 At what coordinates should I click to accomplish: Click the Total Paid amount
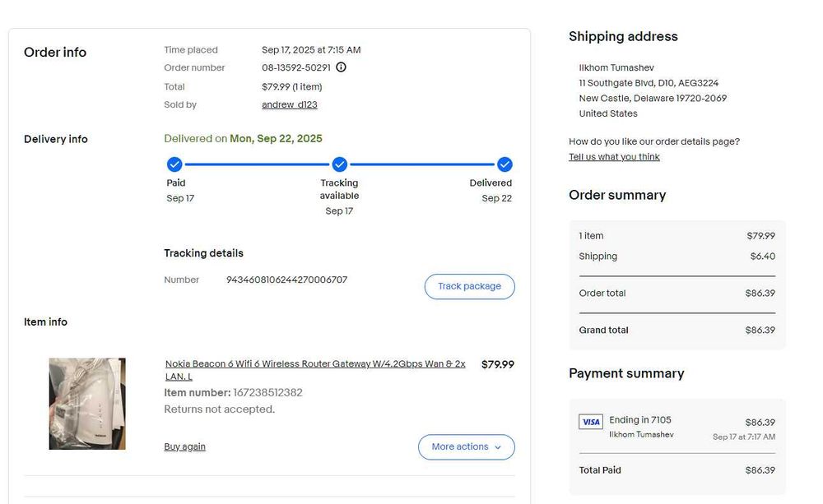(x=760, y=470)
